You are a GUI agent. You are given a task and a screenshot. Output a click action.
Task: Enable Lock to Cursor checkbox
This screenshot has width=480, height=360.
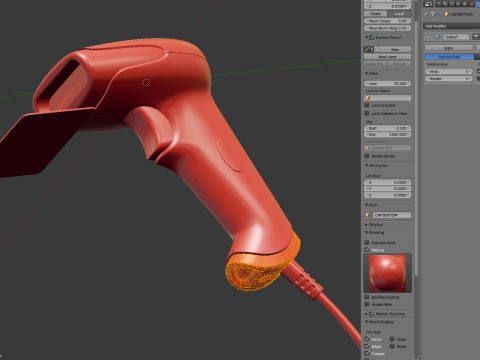pos(367,105)
